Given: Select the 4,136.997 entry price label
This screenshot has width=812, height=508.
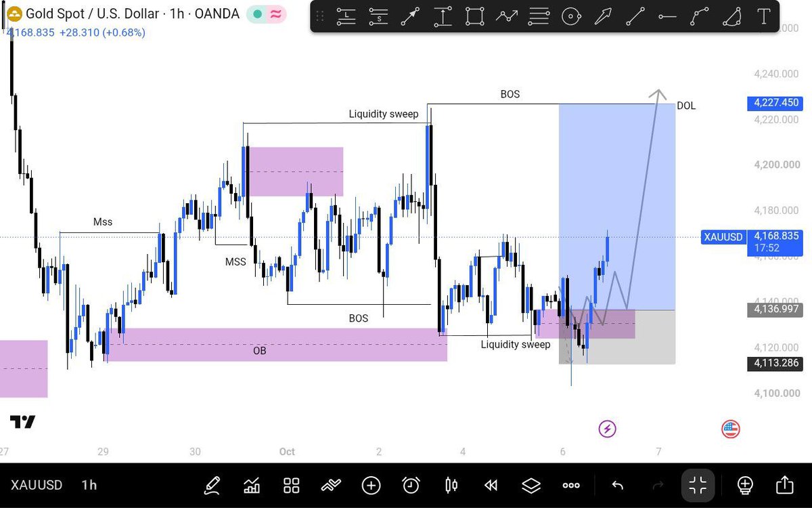Looking at the screenshot, I should tap(775, 310).
